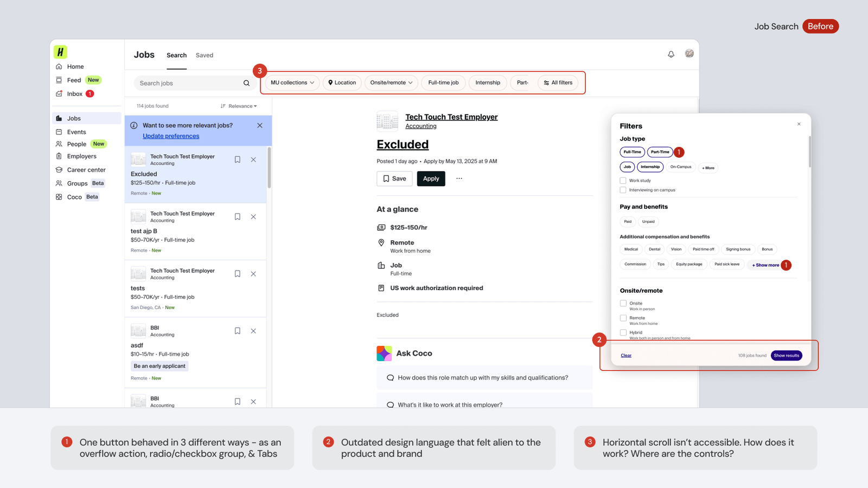Open the Relevance sort dropdown
Screen dimensions: 868x488
click(239, 106)
